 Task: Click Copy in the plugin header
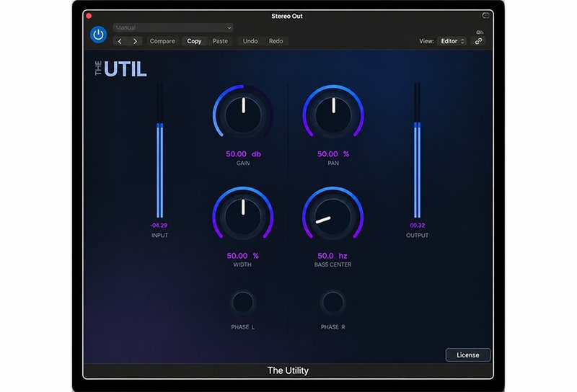point(194,41)
